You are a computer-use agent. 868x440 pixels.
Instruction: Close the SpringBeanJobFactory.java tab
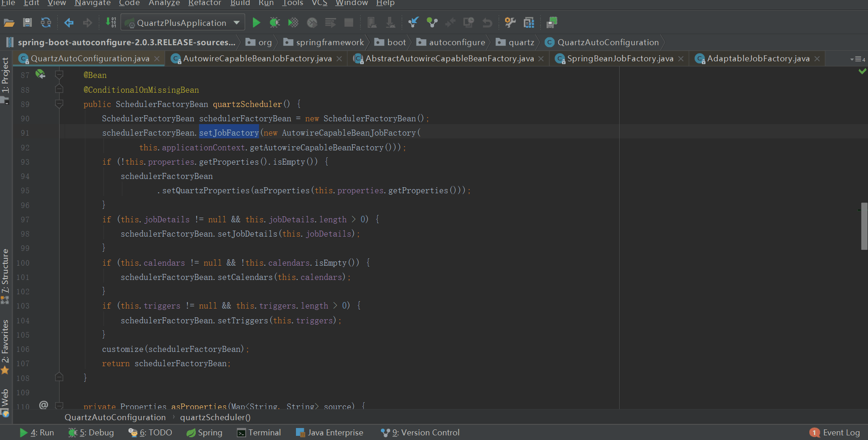tap(681, 59)
